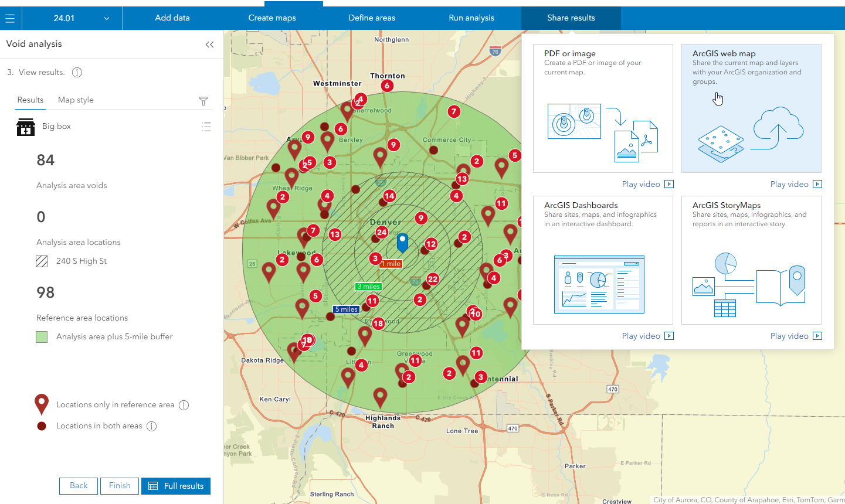This screenshot has height=504, width=845.
Task: Select the Run analysis ribbon tab
Action: (471, 18)
